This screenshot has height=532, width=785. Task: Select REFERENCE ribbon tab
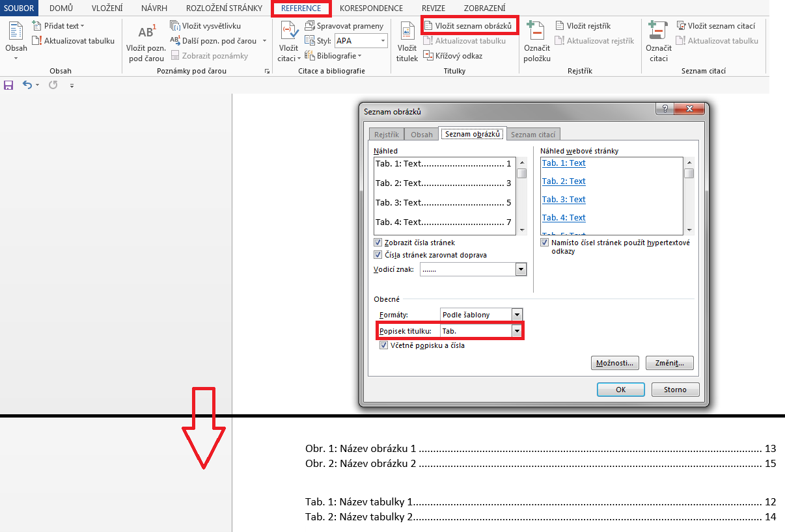[301, 8]
